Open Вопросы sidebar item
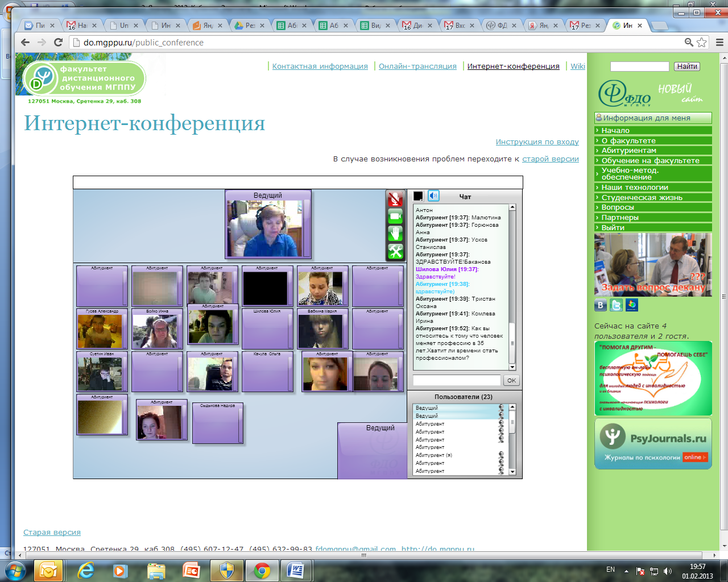The width and height of the screenshot is (728, 582). tap(653, 207)
